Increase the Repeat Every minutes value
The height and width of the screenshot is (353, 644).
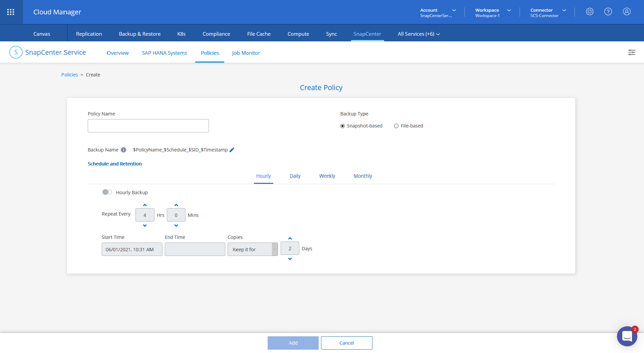(176, 205)
